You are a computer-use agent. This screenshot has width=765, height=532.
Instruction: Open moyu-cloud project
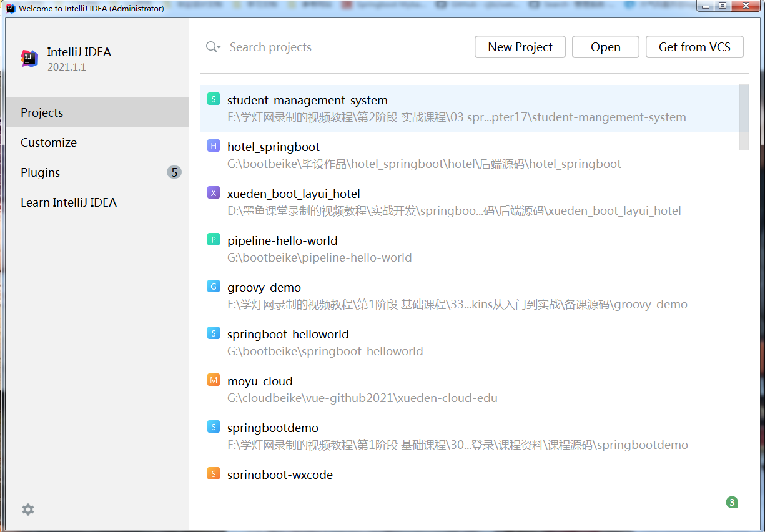470,389
